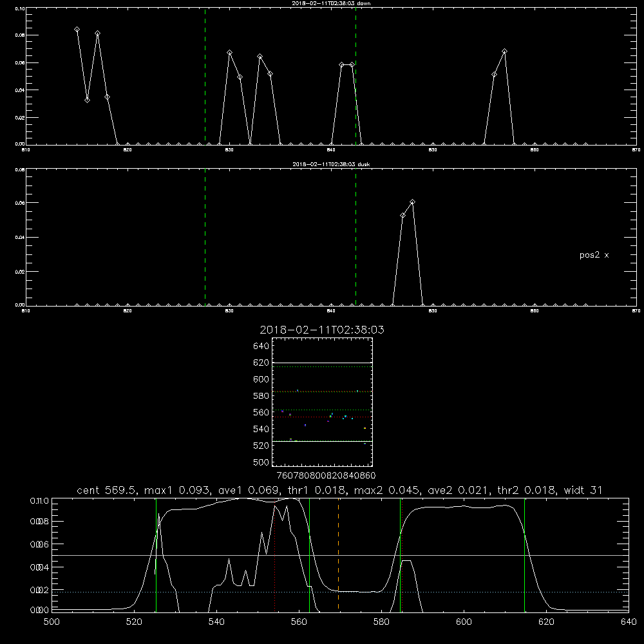
Task: Click x-axis label '640' of the bottom plot
Action: 629,622
